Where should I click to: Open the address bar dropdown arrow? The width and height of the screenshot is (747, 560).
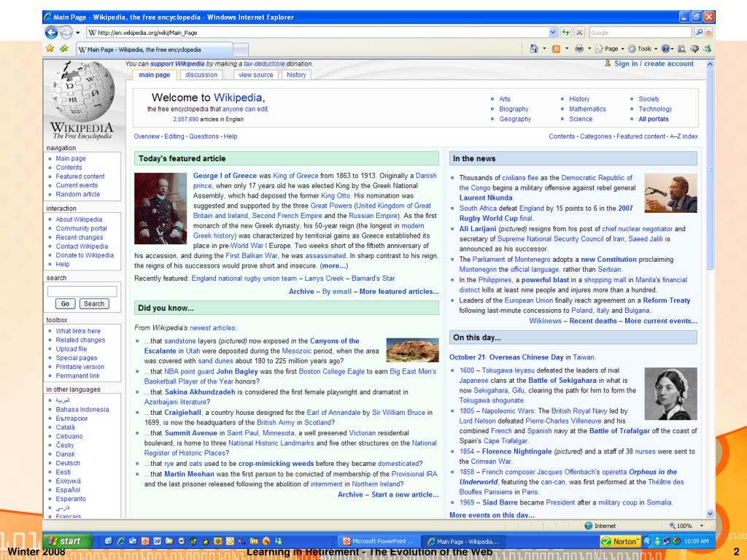[552, 32]
